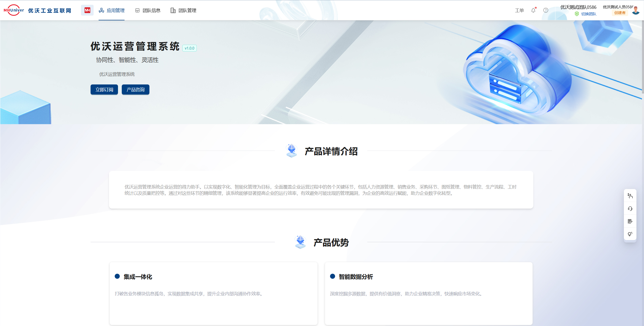Click the MHUniver logo
Image resolution: width=644 pixels, height=326 pixels.
coord(14,10)
